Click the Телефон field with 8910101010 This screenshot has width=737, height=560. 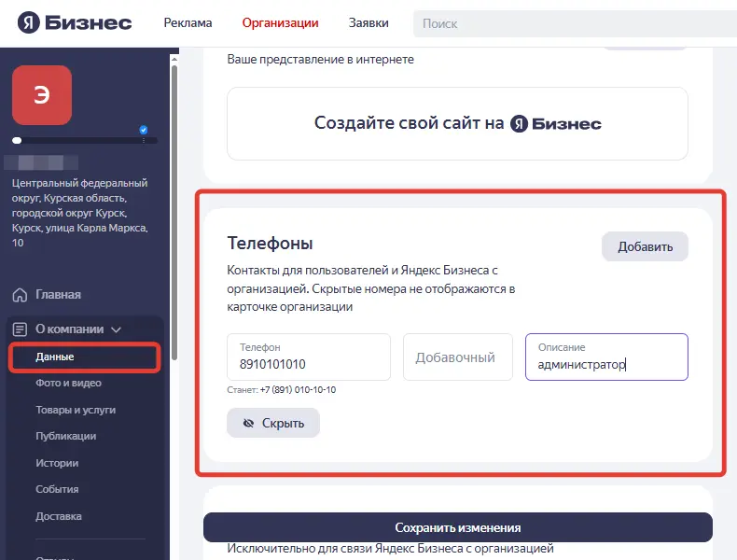click(309, 357)
